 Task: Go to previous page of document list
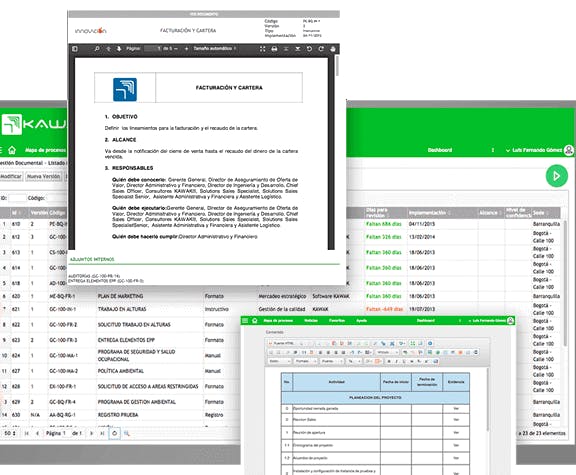point(37,433)
